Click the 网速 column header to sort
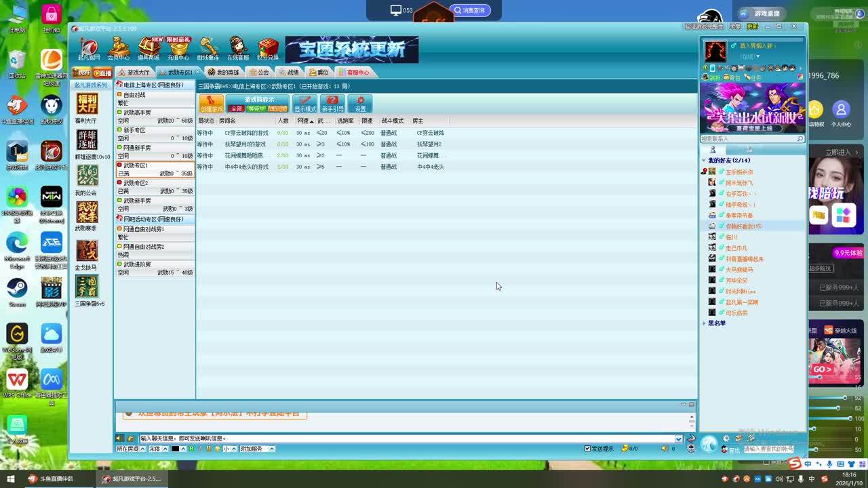Screen dimensions: 868x488 (304, 121)
